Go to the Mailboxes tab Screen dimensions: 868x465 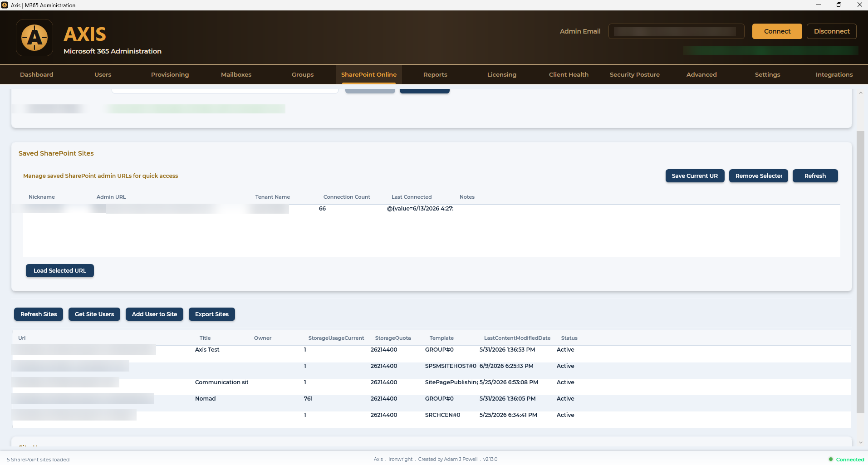[236, 74]
